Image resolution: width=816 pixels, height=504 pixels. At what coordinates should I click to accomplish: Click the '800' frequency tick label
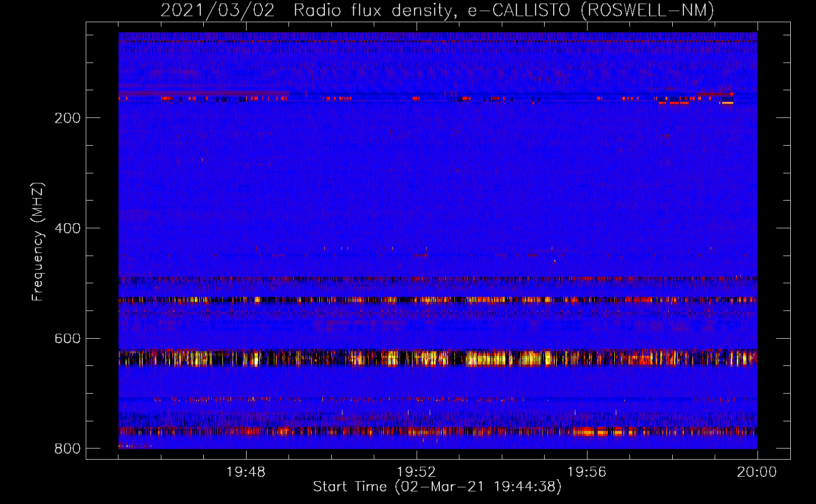[x=68, y=449]
